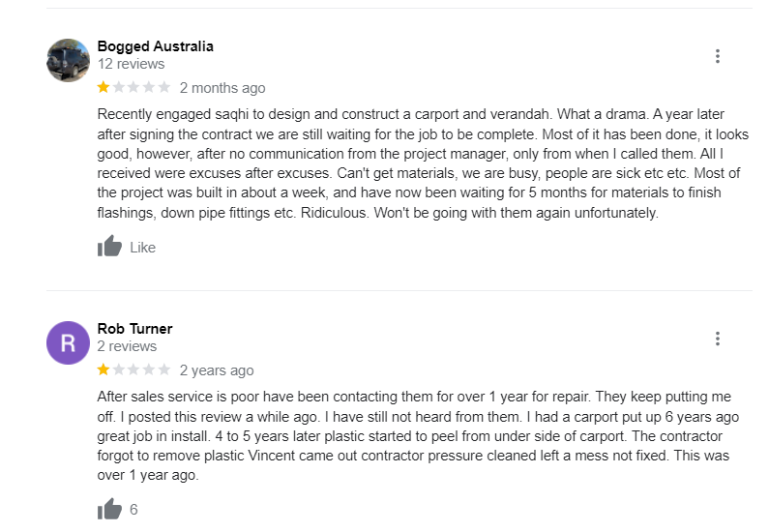Open the Bogged Australia reviewer name link

tap(155, 46)
